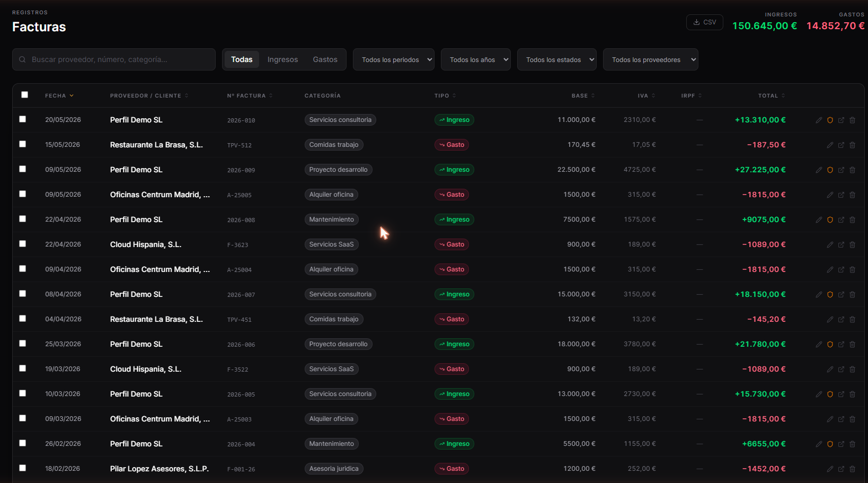
Task: Open the 'Todos los periodos' dropdown
Action: (x=394, y=59)
